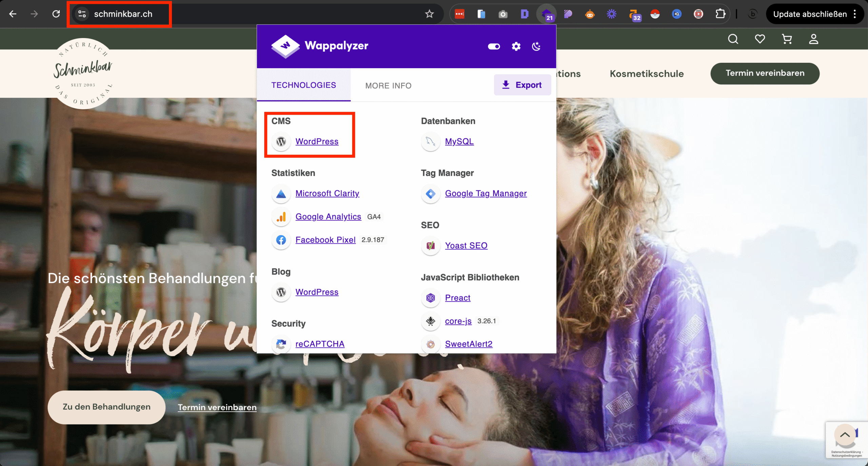Toggle the Wappalyzer on/off switch

(x=494, y=46)
